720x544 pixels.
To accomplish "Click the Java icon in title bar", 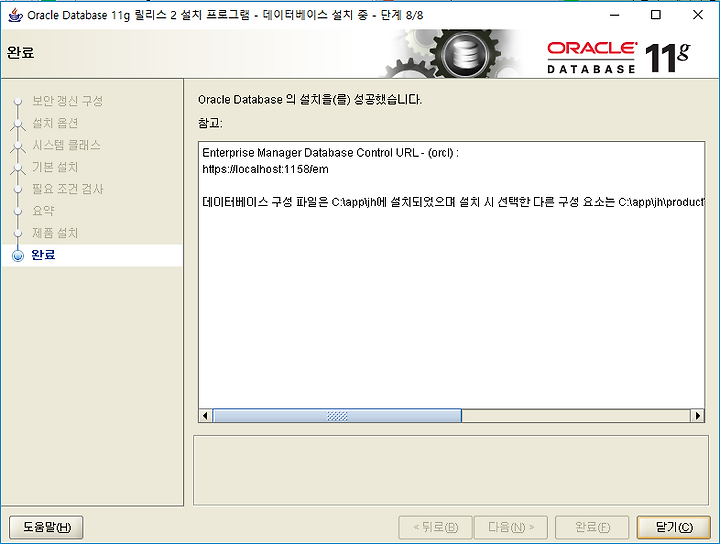I will pos(16,15).
